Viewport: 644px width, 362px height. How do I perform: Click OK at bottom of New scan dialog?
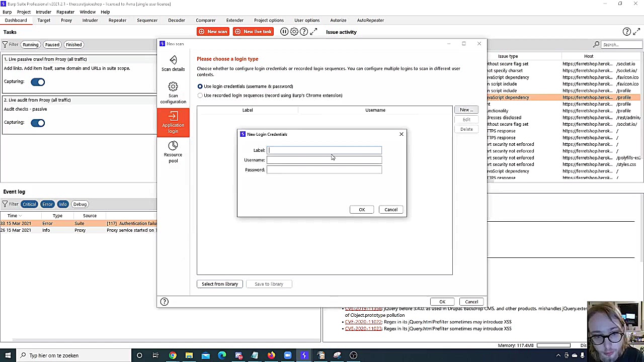[x=442, y=302]
